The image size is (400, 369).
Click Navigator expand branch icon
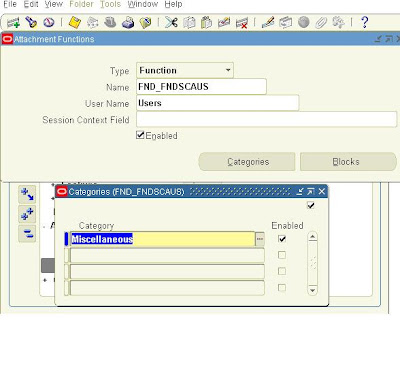pyautogui.click(x=27, y=195)
